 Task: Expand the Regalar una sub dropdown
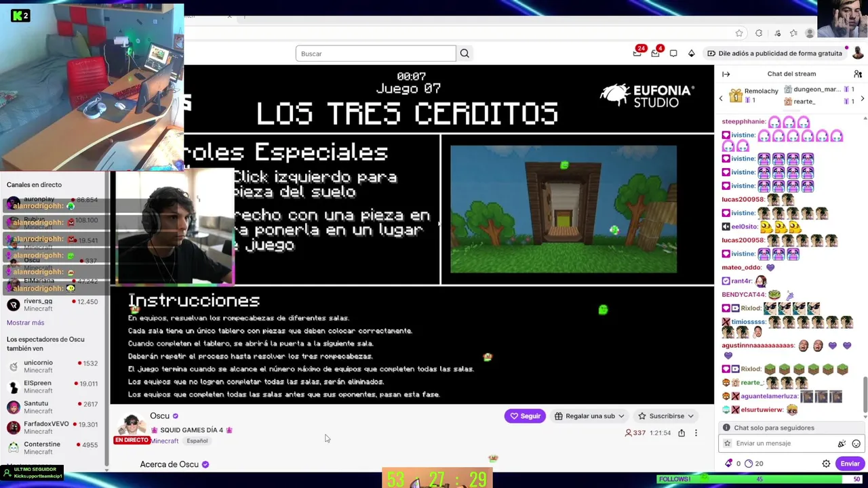(x=589, y=416)
